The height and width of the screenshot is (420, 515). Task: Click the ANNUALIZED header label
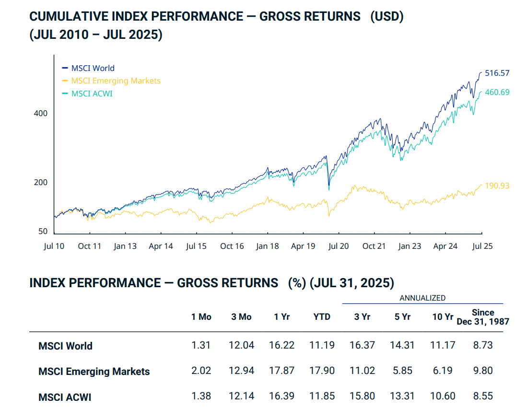(x=423, y=298)
